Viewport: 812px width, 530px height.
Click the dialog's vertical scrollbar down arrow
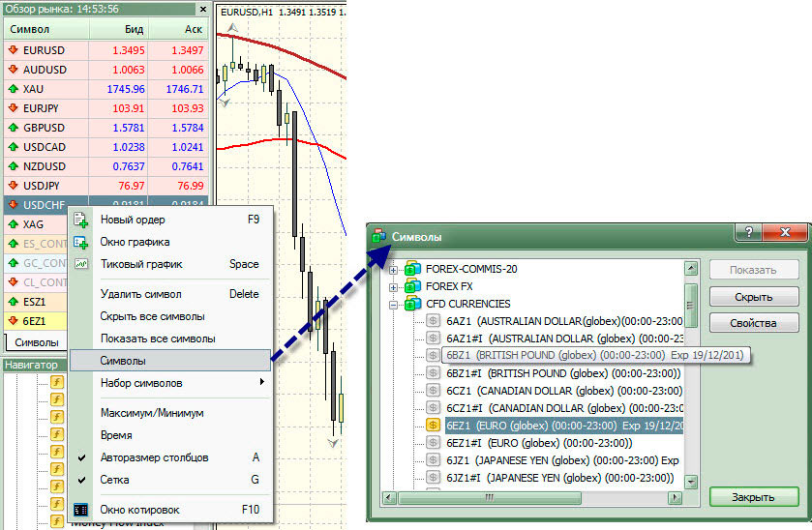point(691,480)
